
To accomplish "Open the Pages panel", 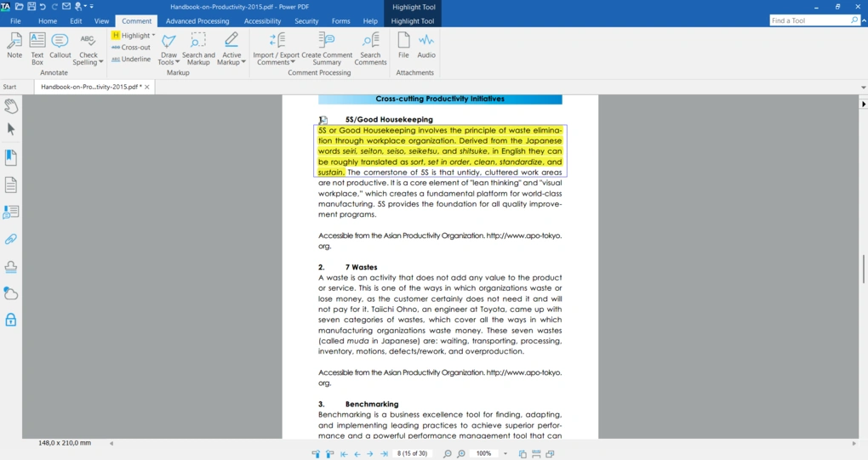I will (x=10, y=185).
